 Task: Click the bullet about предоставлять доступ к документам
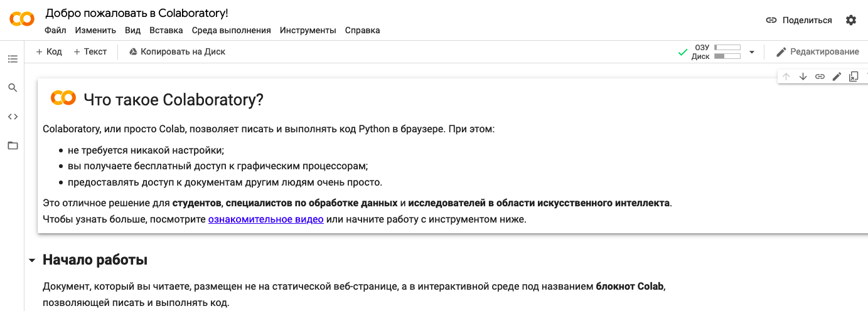225,182
